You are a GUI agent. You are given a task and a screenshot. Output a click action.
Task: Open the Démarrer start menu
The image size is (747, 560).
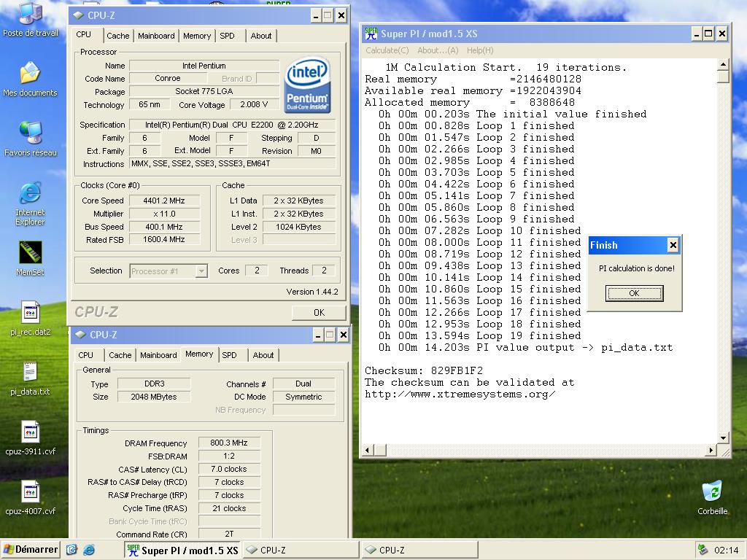[31, 550]
